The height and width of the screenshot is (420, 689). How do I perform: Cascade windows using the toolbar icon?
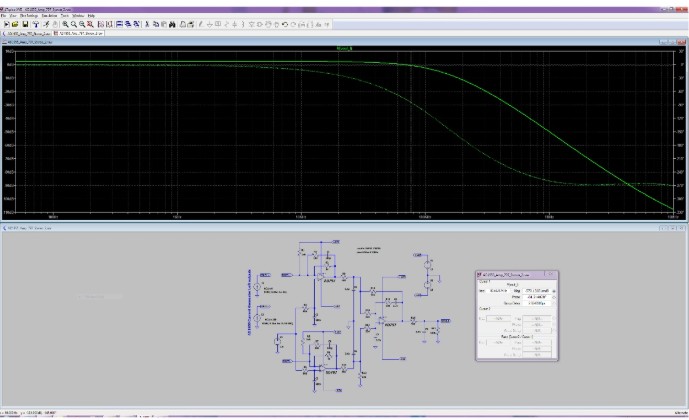coord(128,24)
